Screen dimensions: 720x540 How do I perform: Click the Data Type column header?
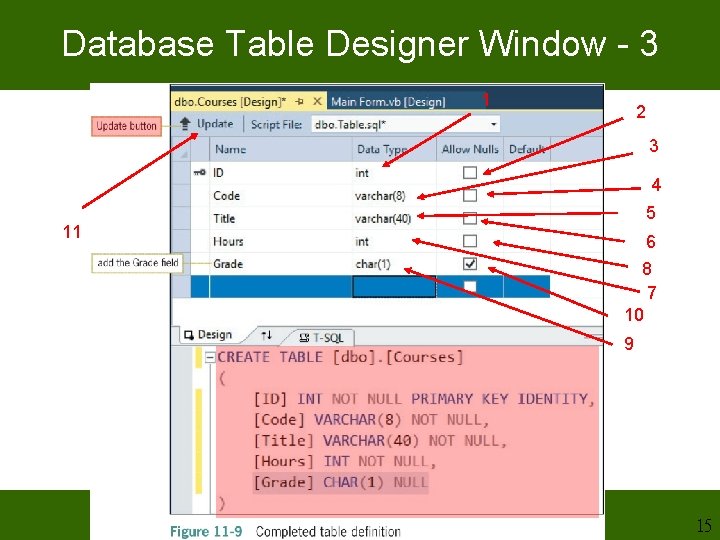394,149
